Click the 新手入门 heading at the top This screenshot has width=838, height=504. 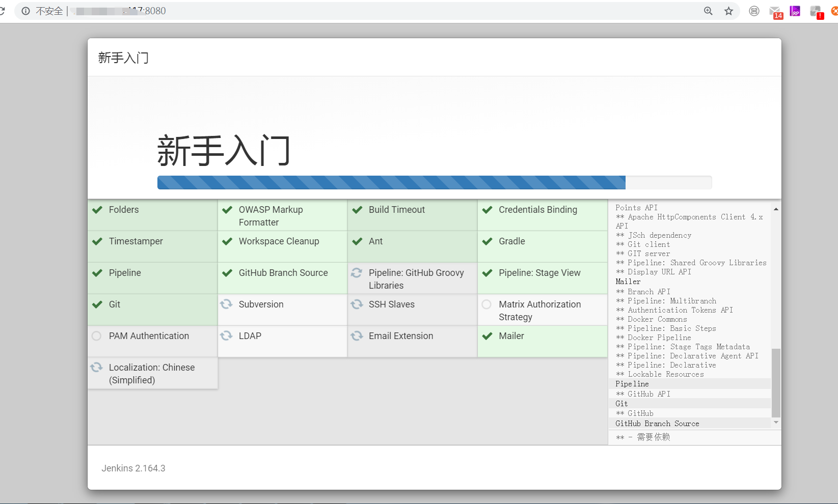(x=122, y=58)
